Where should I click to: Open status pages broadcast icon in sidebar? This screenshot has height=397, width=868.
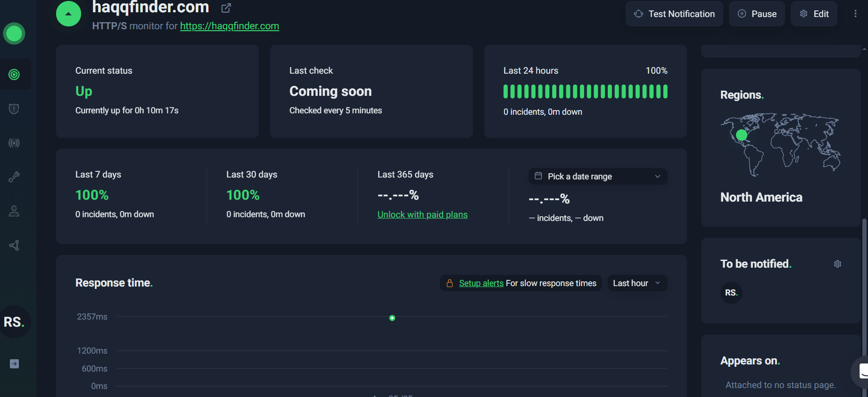14,143
